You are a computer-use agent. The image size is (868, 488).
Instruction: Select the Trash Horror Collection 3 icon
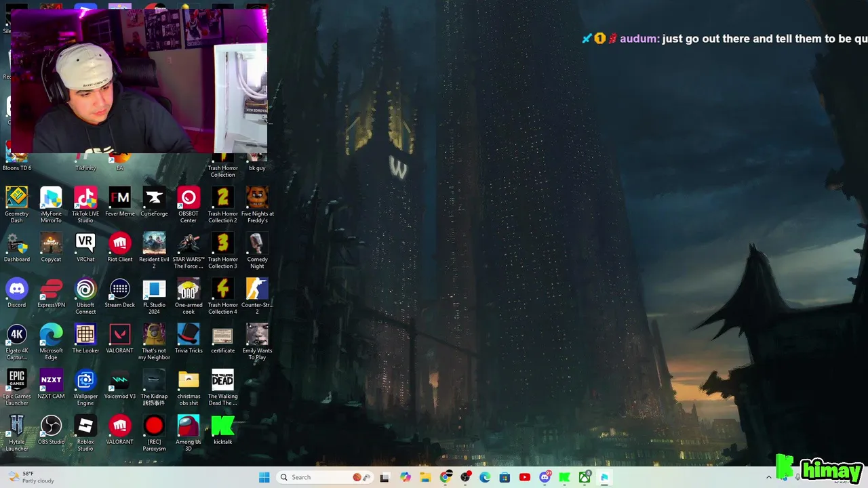click(x=222, y=250)
